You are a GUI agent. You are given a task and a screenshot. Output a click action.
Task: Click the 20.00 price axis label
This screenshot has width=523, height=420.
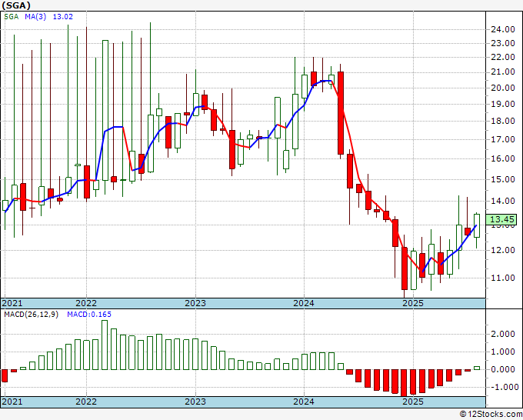click(503, 88)
